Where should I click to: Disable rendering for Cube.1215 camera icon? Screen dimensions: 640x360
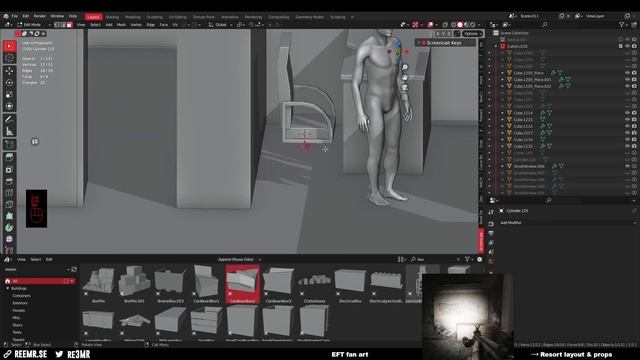[634, 120]
